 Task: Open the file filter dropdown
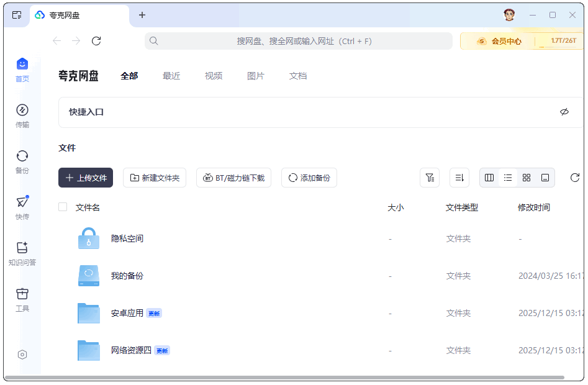pyautogui.click(x=430, y=178)
